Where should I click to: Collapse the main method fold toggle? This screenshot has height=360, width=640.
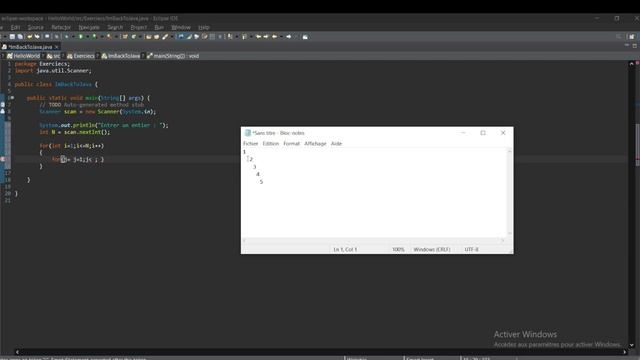tap(12, 98)
